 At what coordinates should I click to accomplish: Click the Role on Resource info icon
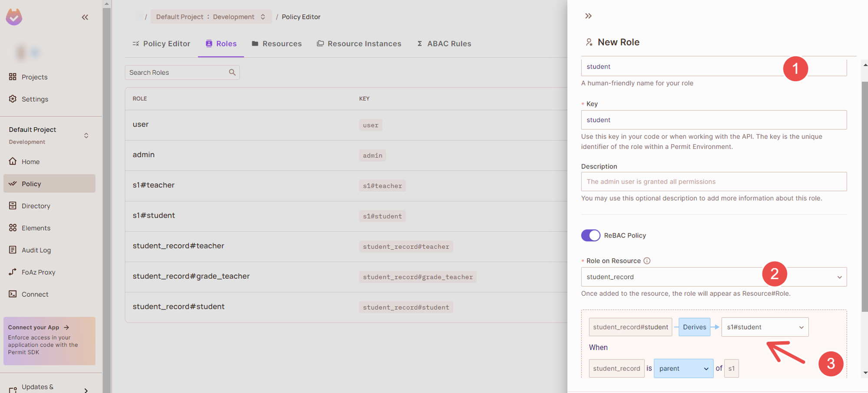click(647, 261)
